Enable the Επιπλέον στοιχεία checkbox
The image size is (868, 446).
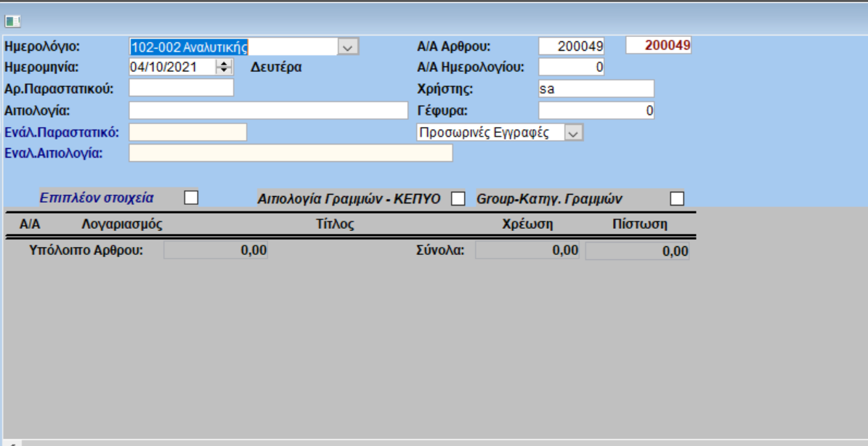pos(191,198)
